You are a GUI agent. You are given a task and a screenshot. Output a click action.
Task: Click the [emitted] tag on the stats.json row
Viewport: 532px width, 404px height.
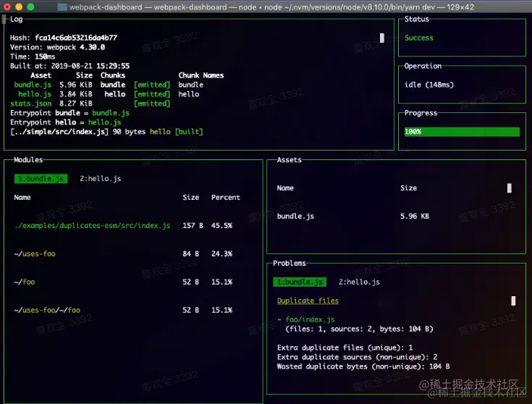coord(152,104)
